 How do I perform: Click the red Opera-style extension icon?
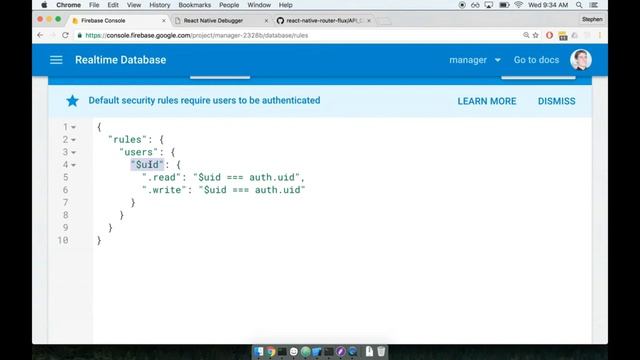549,36
